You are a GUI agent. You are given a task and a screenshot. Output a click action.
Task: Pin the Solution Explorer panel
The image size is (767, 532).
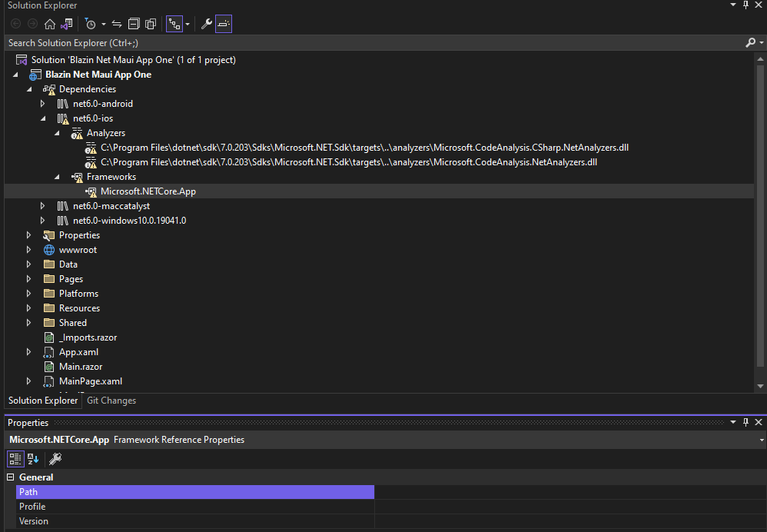745,5
